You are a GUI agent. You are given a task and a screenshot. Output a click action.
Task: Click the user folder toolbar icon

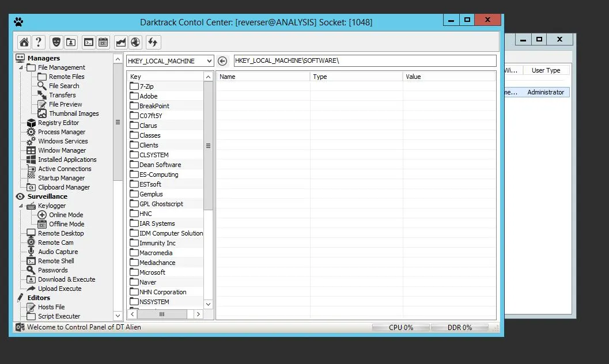pos(71,42)
